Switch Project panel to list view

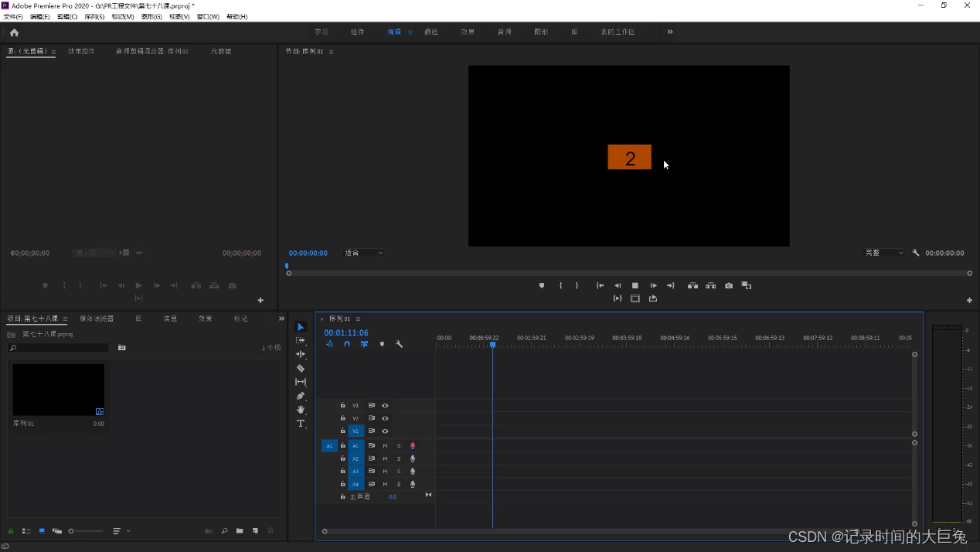[26, 531]
